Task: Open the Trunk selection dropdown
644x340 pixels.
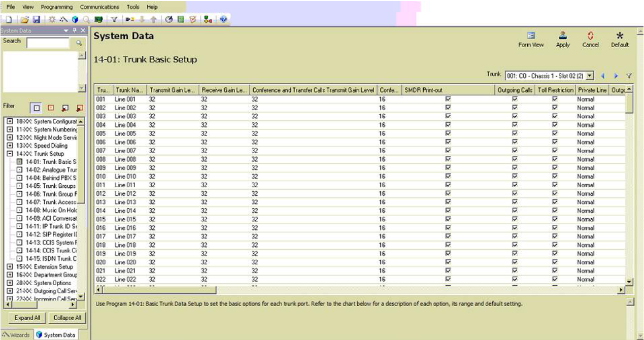Action: pos(590,76)
